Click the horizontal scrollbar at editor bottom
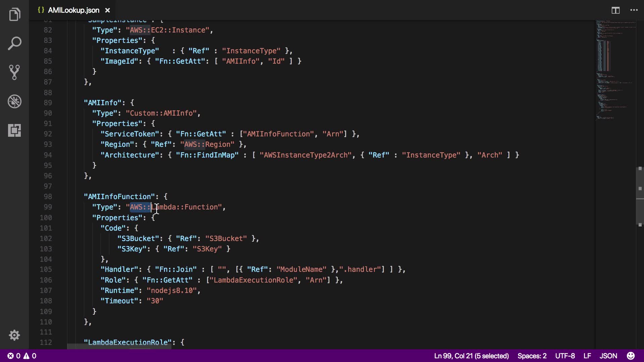 tap(119, 346)
